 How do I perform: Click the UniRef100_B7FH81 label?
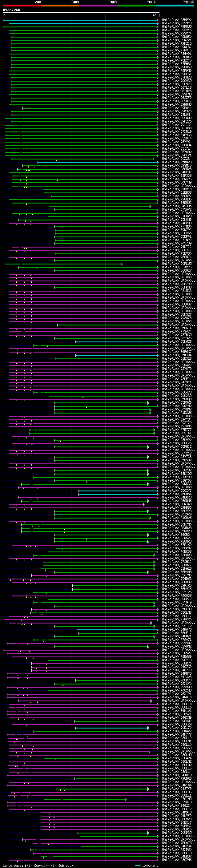pyautogui.click(x=176, y=64)
